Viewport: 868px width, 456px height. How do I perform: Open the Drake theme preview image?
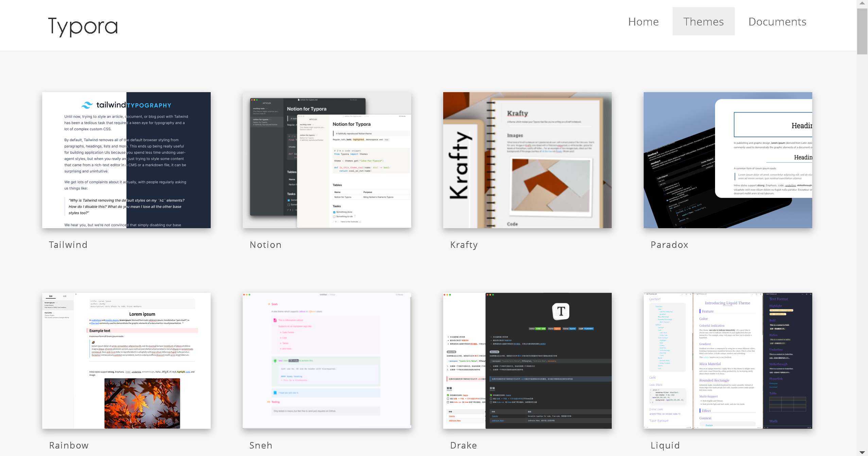527,360
